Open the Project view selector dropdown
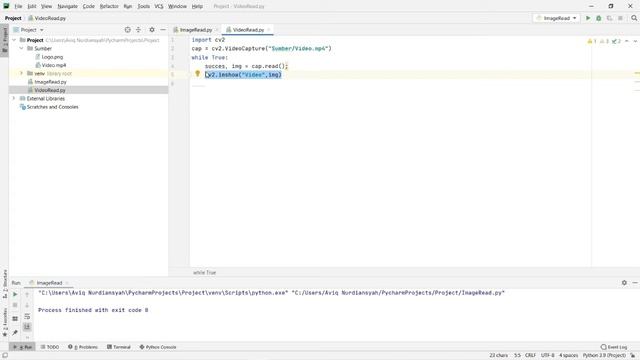The image size is (640, 360). point(29,30)
